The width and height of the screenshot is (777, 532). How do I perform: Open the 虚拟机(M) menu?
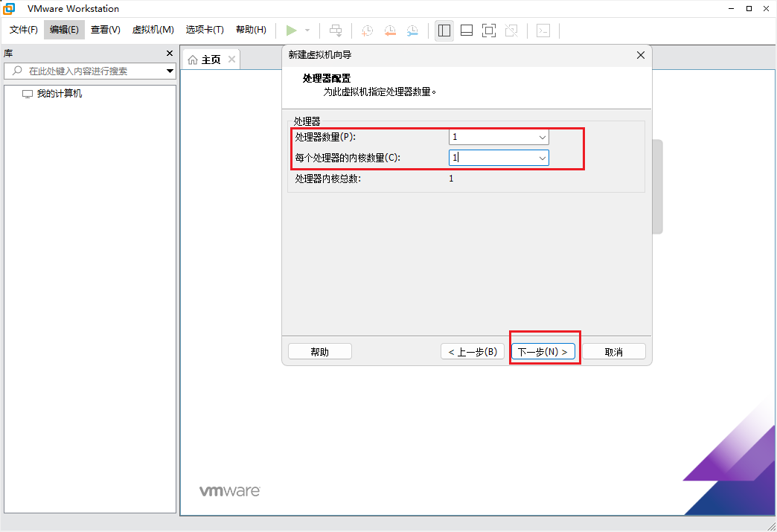(x=153, y=30)
